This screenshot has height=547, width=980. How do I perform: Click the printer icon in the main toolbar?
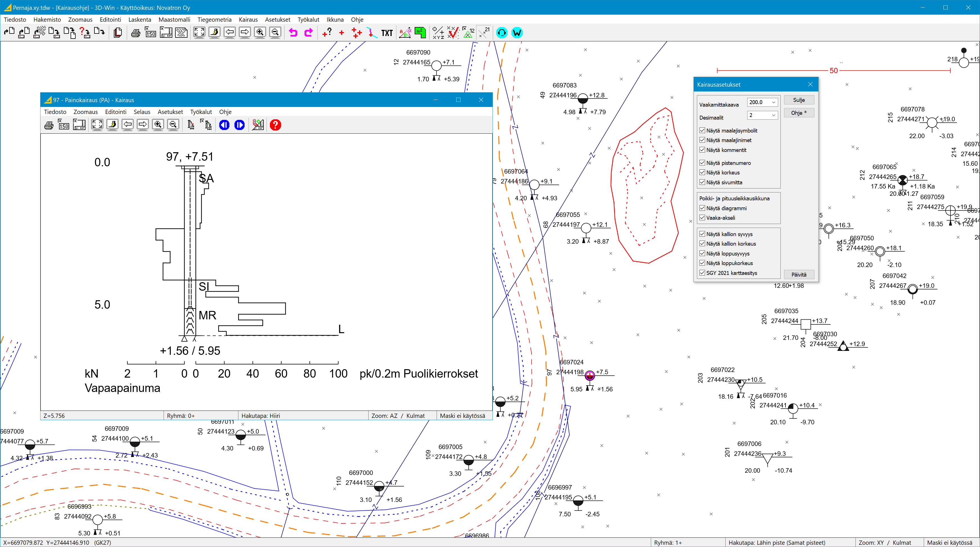(136, 33)
